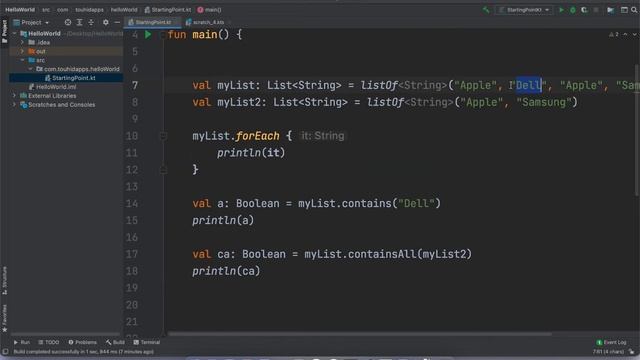Toggle the Structure side tool button
This screenshot has height=360, width=640.
point(4,280)
